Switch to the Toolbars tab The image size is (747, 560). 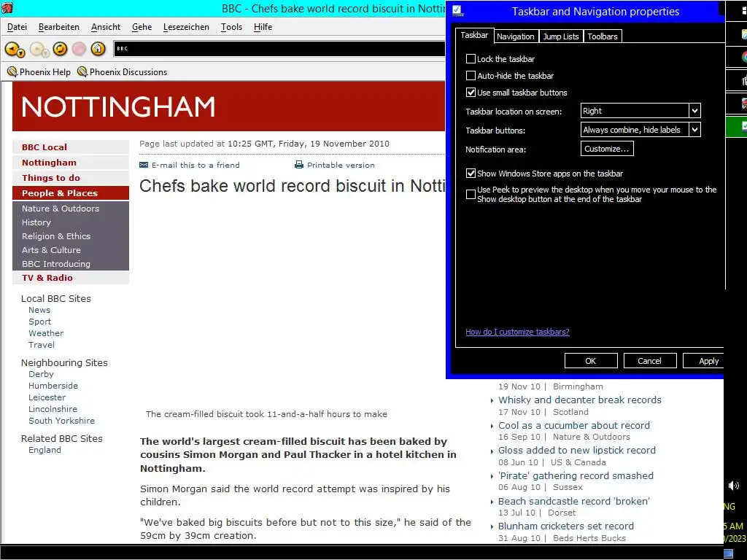pyautogui.click(x=602, y=36)
